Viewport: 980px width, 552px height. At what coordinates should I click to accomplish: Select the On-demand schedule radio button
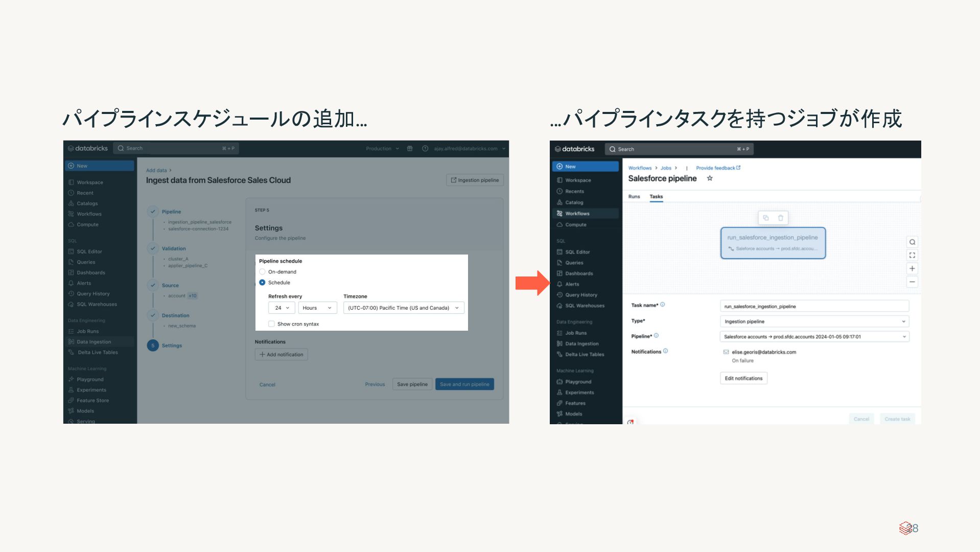coord(262,272)
